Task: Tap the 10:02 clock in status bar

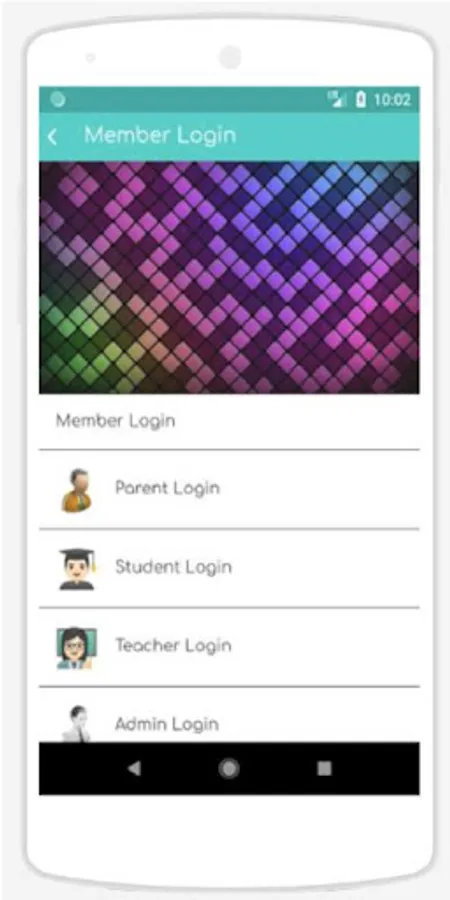Action: pos(392,100)
